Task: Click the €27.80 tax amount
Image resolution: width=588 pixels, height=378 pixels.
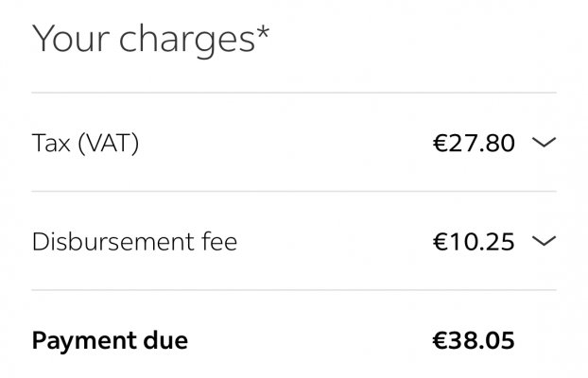Action: (474, 144)
